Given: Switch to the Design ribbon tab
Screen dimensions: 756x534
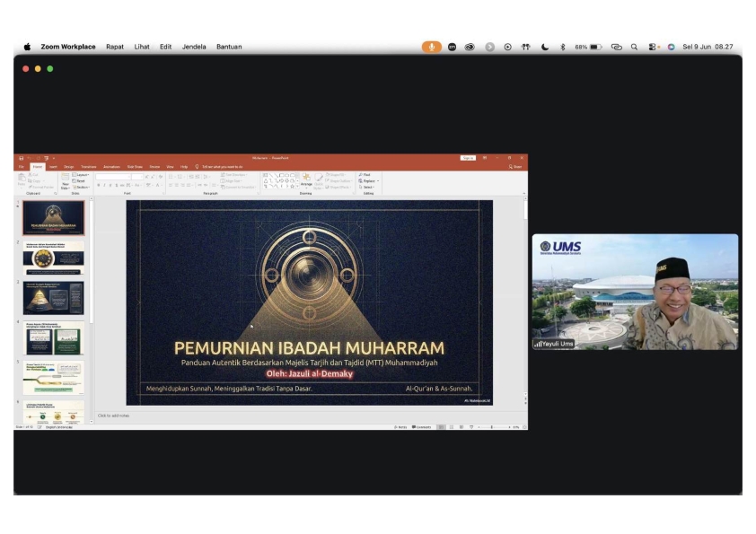Looking at the screenshot, I should (x=69, y=167).
